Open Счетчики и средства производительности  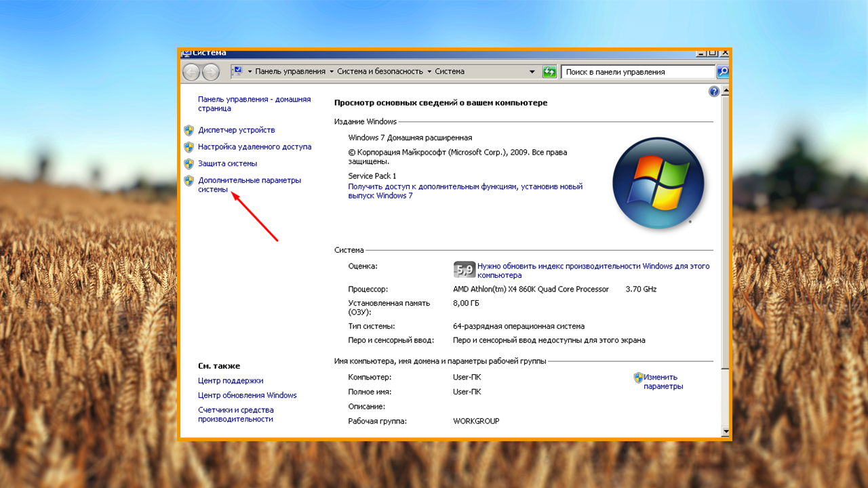236,415
